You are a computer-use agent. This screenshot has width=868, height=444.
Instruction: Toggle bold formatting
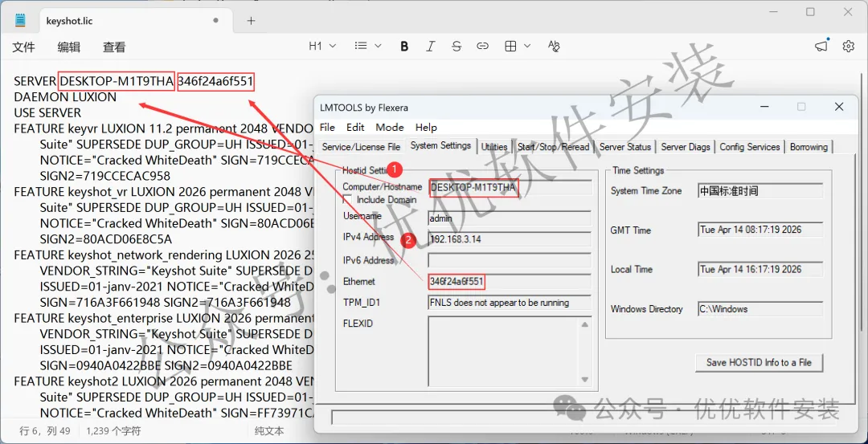click(404, 47)
